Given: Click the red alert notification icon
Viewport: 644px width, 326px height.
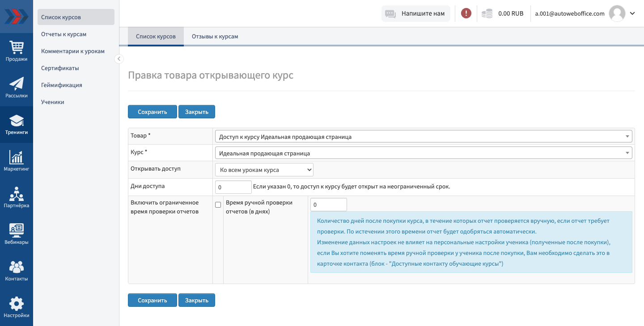Looking at the screenshot, I should pyautogui.click(x=466, y=13).
